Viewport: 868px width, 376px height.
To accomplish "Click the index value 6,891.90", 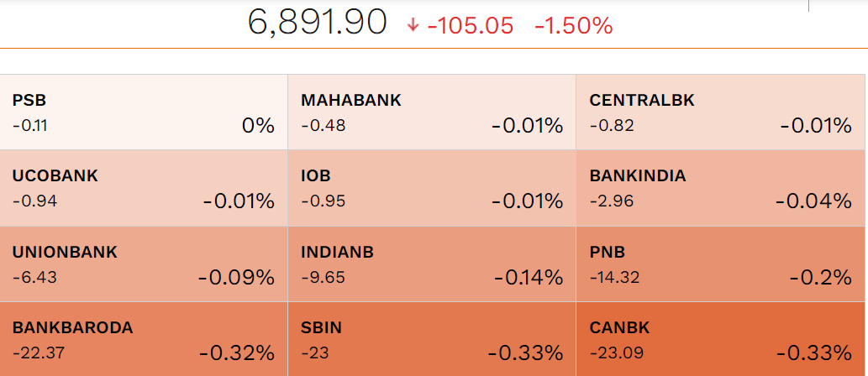I will [x=317, y=23].
